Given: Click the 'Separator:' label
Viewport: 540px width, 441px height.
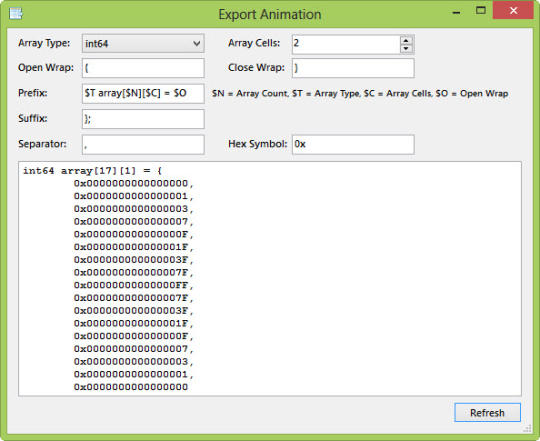Looking at the screenshot, I should pos(42,144).
